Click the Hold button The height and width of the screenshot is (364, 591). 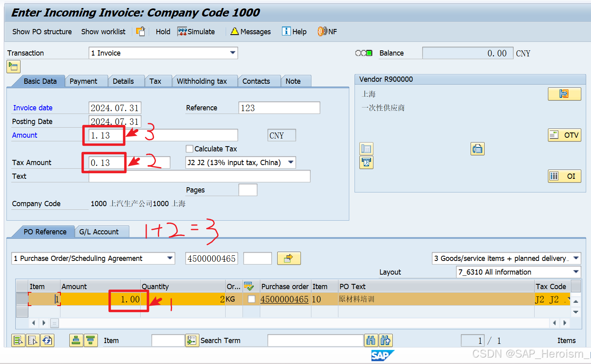coord(163,31)
